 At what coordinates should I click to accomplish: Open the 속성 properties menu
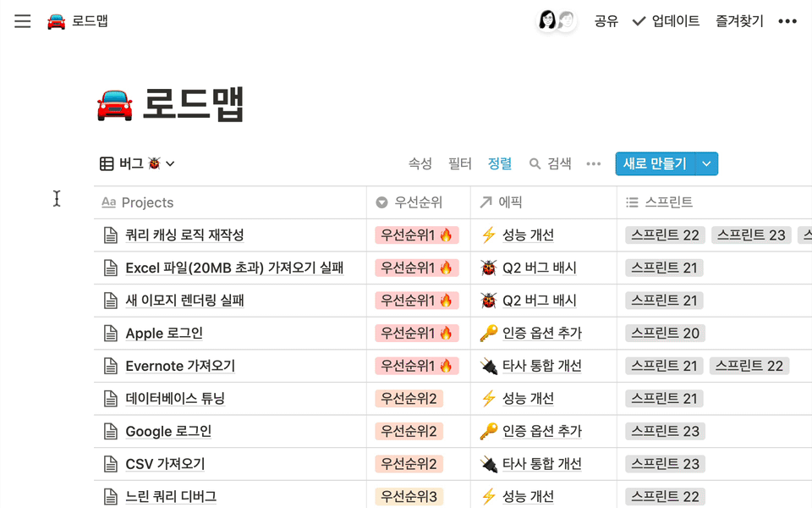coord(420,164)
